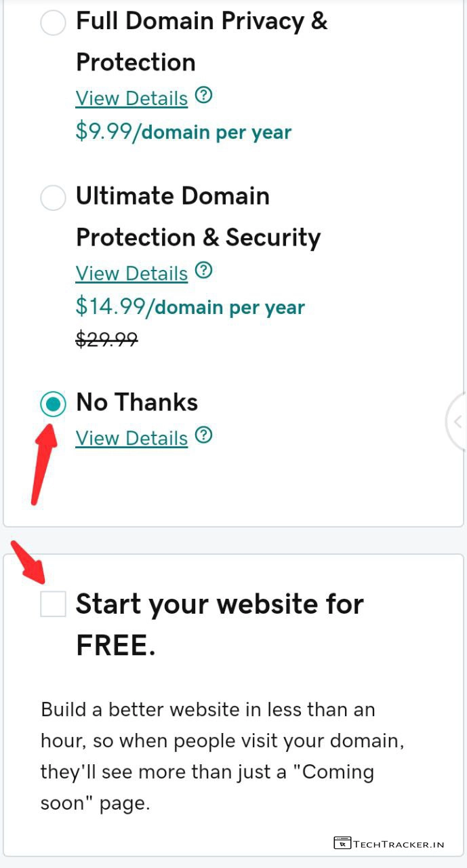Click the TechTracker.in browser window icon
Image resolution: width=467 pixels, height=868 pixels.
click(x=342, y=844)
